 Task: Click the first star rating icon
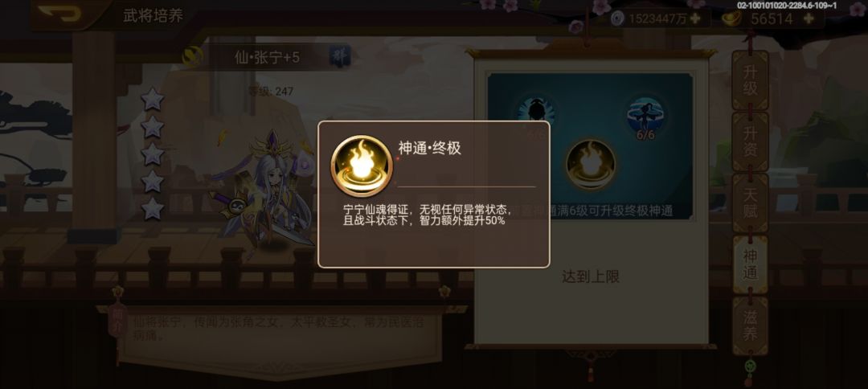pos(152,100)
